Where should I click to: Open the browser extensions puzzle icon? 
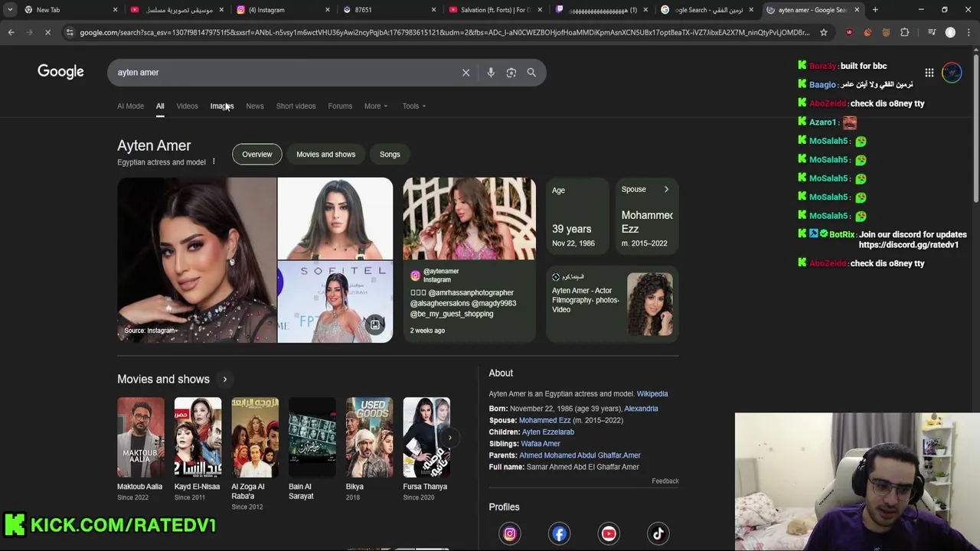tap(905, 32)
